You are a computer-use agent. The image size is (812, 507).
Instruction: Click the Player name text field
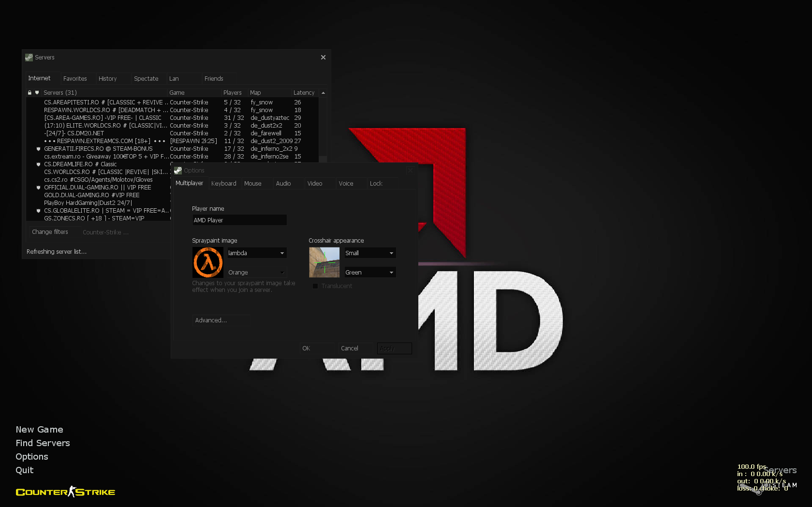[239, 220]
